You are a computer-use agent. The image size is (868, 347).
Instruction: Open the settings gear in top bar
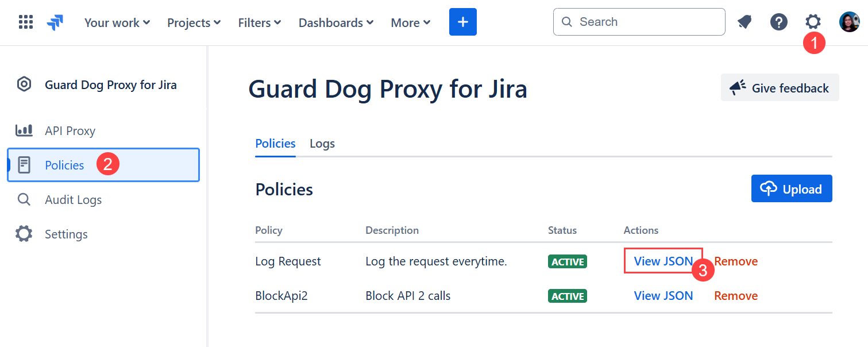tap(812, 22)
